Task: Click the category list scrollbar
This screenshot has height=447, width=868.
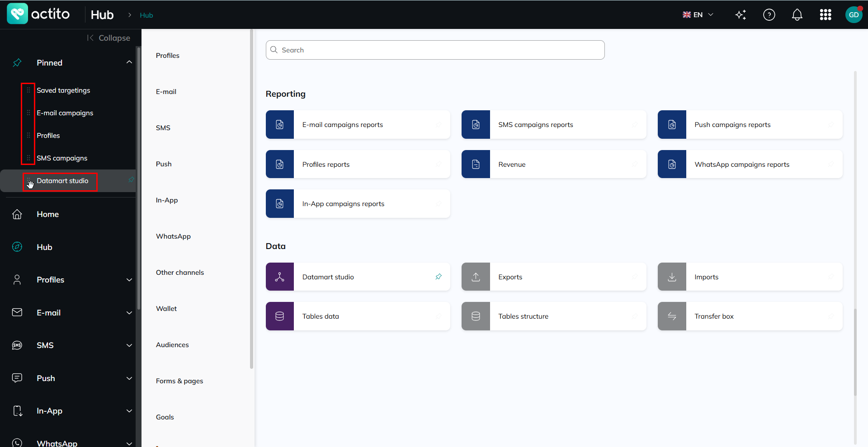Action: [251, 199]
